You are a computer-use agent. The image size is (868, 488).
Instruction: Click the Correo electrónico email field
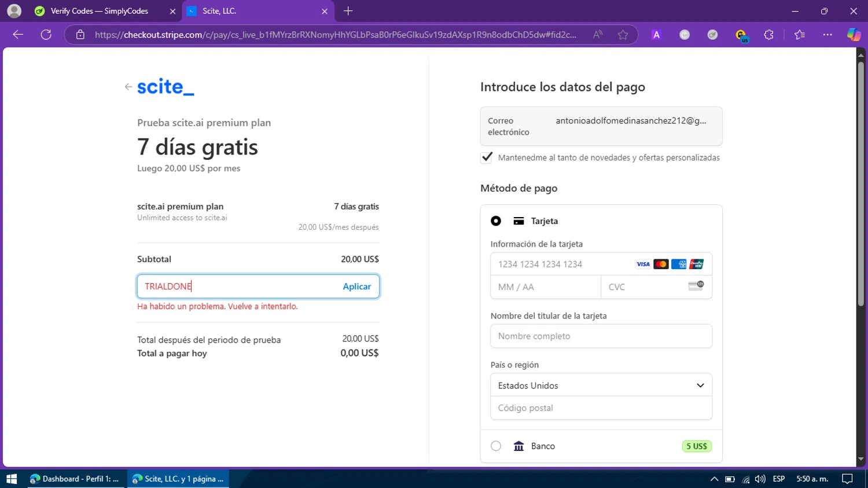tap(601, 126)
